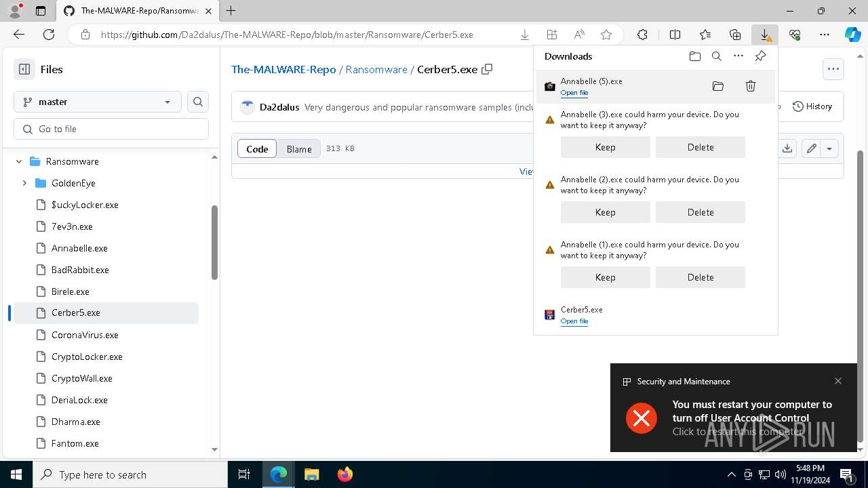868x488 pixels.
Task: Collapse the Ransomware folder
Action: tap(19, 161)
